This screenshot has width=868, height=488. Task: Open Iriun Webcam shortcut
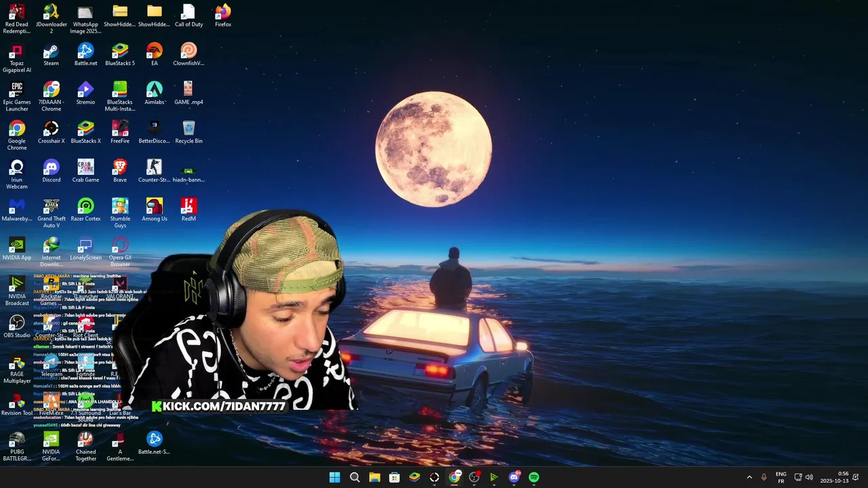tap(17, 175)
